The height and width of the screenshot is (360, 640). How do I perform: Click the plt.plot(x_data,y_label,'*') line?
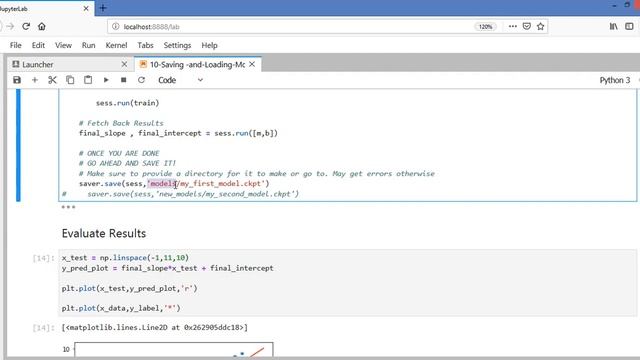point(121,308)
